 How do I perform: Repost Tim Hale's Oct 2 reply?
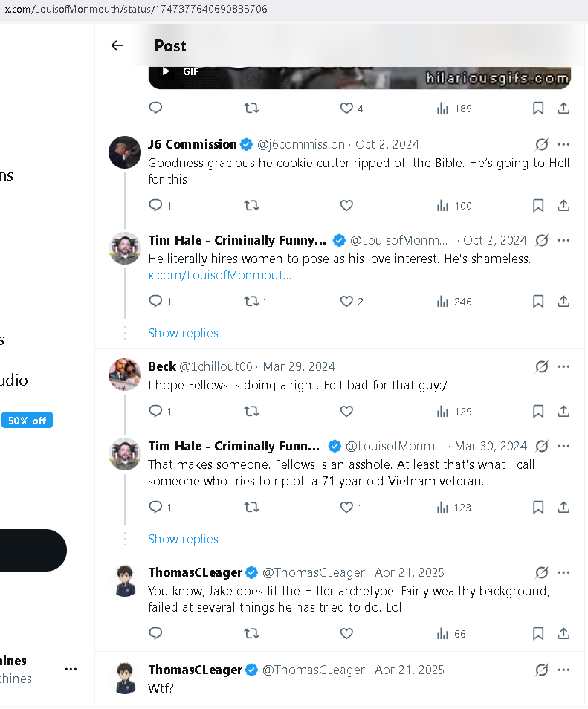tap(251, 302)
